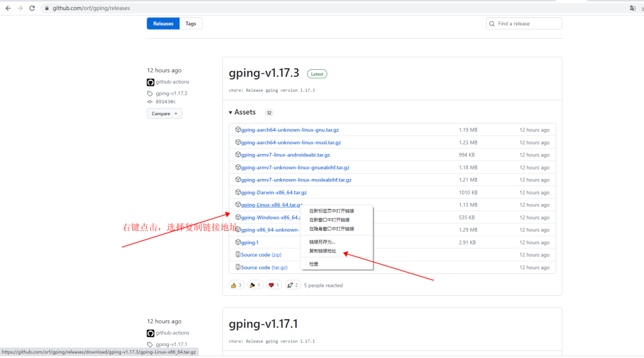The width and height of the screenshot is (644, 358).
Task: Click gping-Windows-x86_64 asset link
Action: coord(271,218)
